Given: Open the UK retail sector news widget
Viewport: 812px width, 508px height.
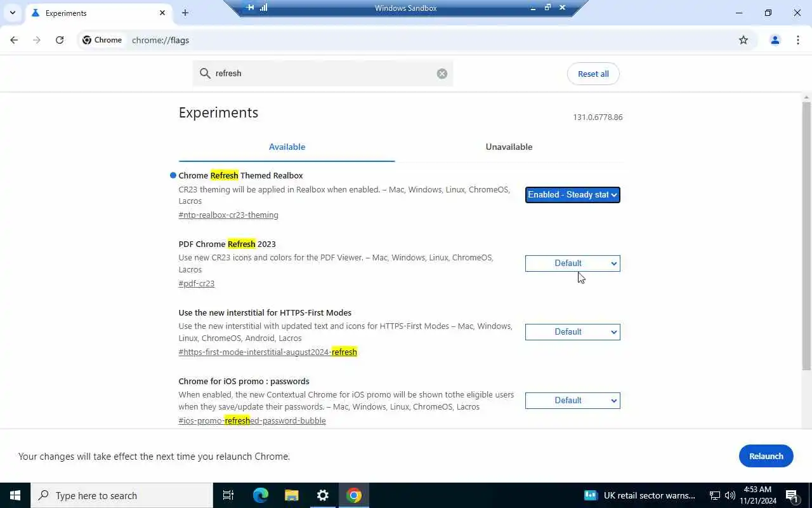Looking at the screenshot, I should coord(639,495).
